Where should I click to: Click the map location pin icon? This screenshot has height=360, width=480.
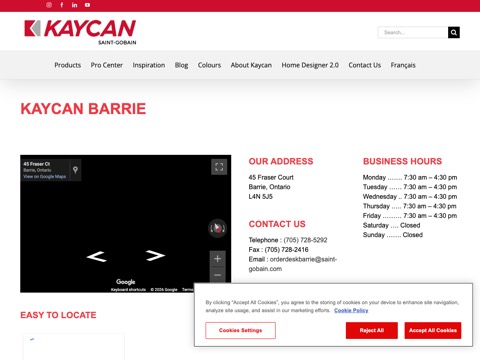(76, 170)
